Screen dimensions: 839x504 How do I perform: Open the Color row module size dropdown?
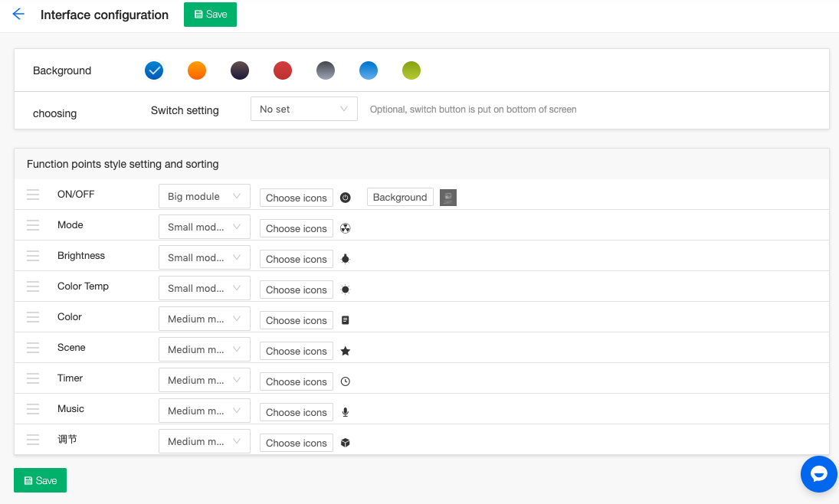(204, 319)
